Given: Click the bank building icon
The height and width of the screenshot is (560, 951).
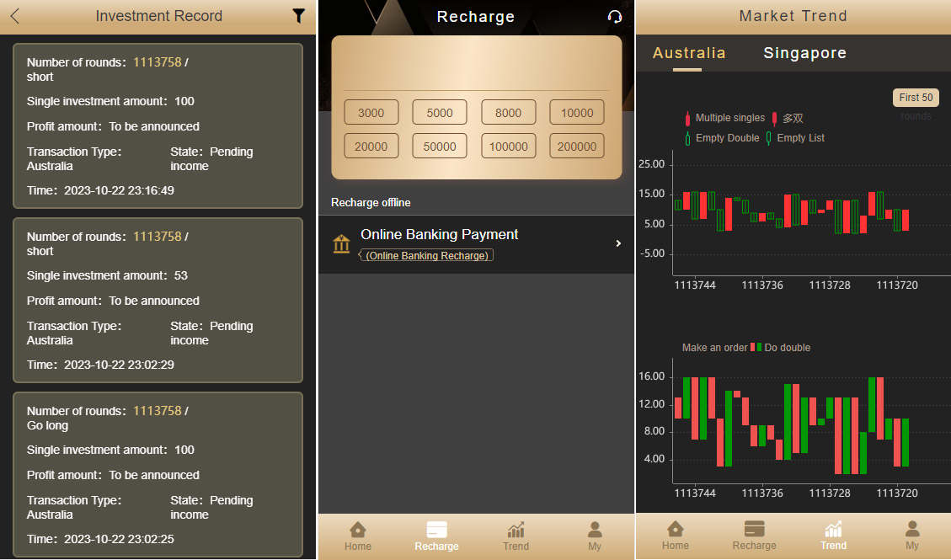Looking at the screenshot, I should point(341,244).
